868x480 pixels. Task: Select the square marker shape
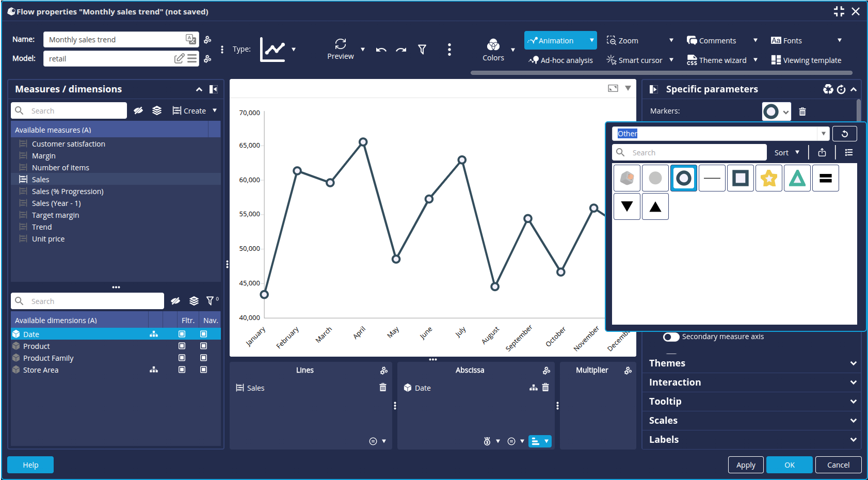pyautogui.click(x=740, y=179)
